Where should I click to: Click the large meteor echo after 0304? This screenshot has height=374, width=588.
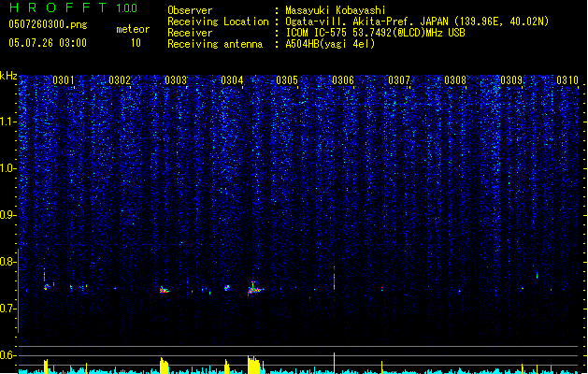point(255,289)
